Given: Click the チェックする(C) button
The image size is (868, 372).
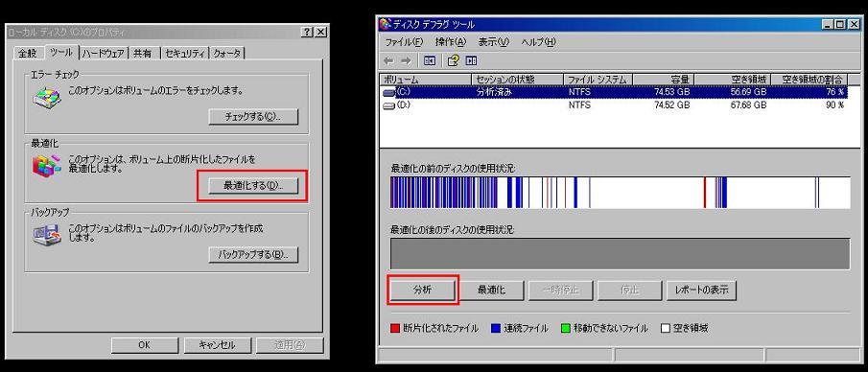Looking at the screenshot, I should tap(253, 117).
